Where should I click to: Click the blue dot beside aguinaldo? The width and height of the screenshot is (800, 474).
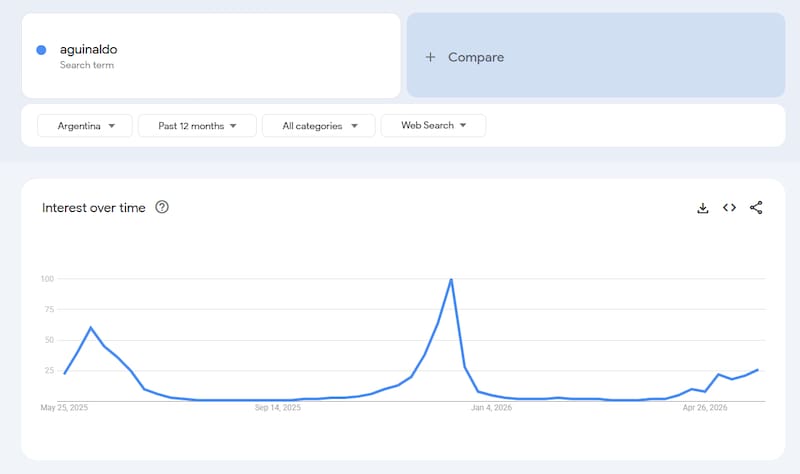tap(41, 50)
